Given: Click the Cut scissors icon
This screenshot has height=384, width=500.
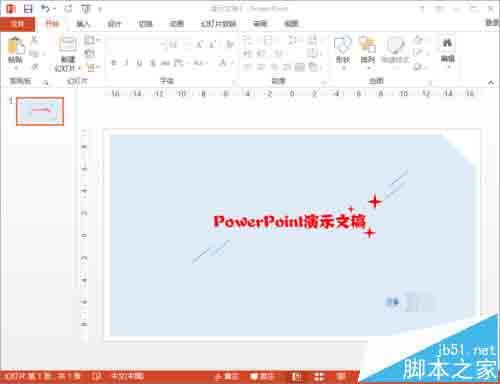Looking at the screenshot, I should (34, 41).
